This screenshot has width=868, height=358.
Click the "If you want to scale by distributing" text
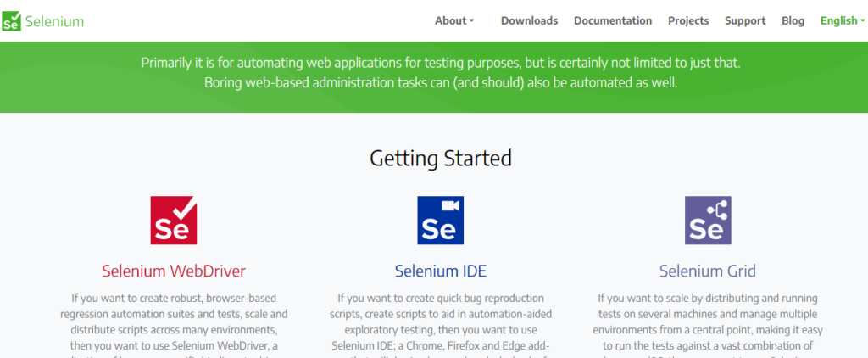(708, 298)
